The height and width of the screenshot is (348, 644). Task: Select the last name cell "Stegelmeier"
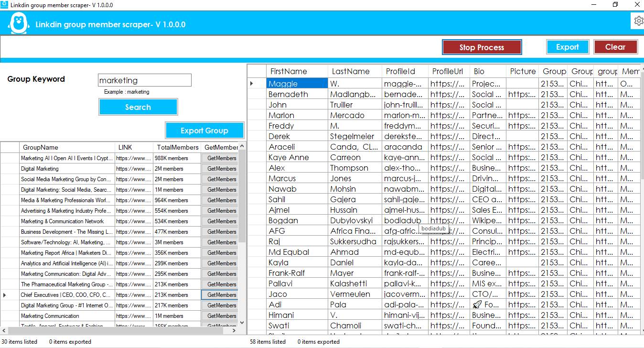[355, 136]
